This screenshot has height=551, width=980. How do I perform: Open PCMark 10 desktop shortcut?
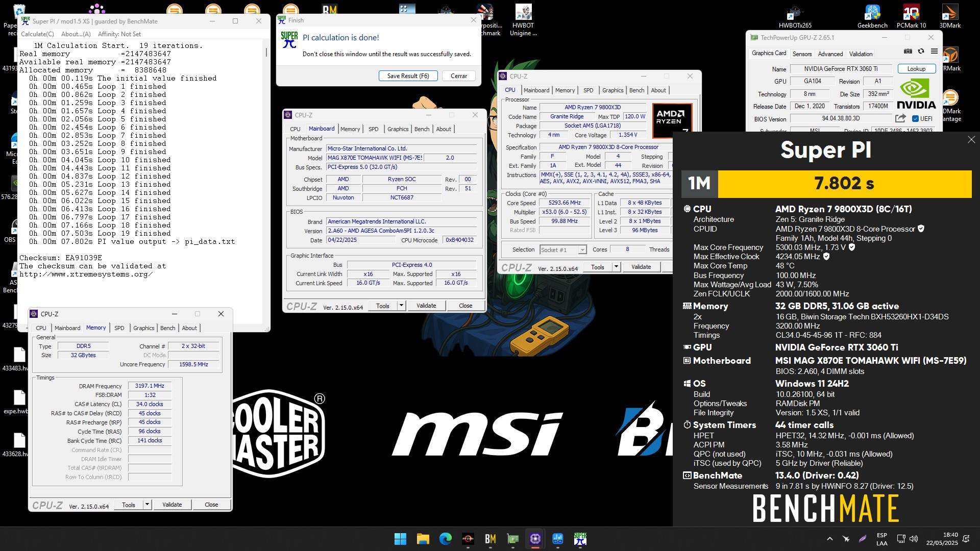point(911,15)
